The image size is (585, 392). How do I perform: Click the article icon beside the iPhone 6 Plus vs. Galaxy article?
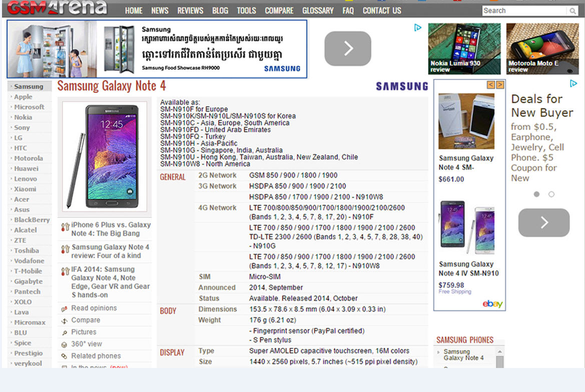point(65,226)
